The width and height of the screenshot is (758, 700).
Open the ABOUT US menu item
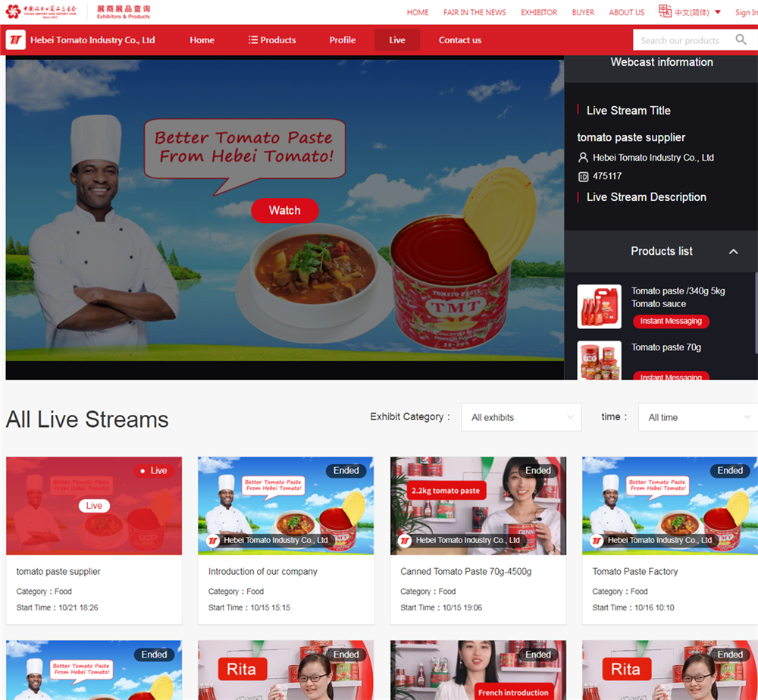click(627, 13)
